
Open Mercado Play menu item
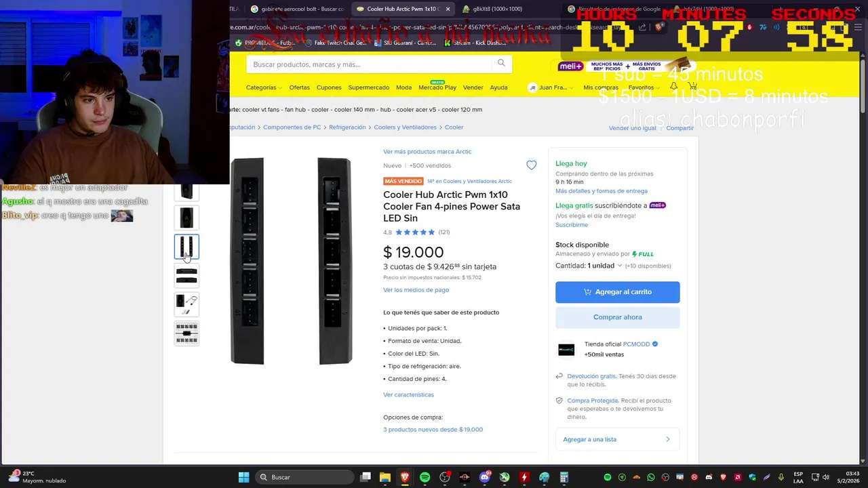(437, 87)
